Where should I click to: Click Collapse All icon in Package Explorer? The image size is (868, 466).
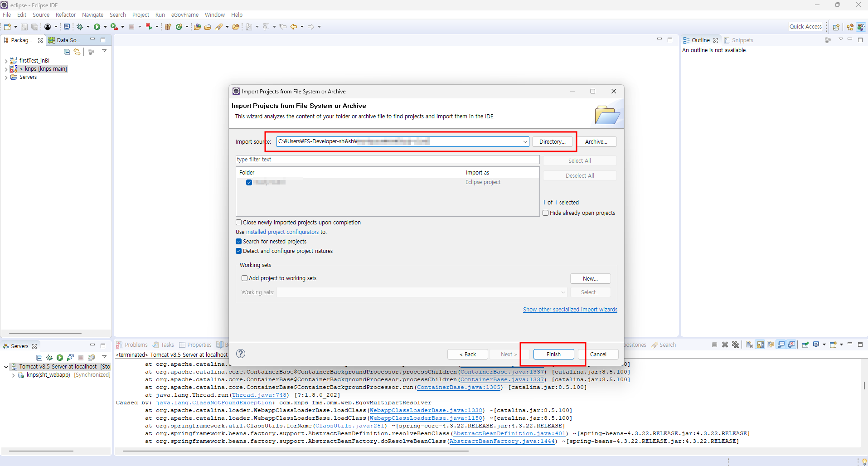pos(67,52)
